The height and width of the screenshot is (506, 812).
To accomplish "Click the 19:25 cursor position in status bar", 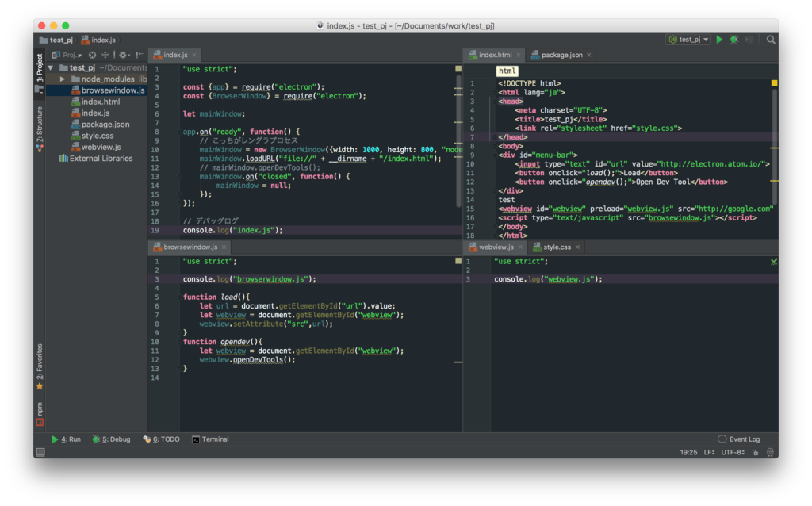I will click(688, 453).
